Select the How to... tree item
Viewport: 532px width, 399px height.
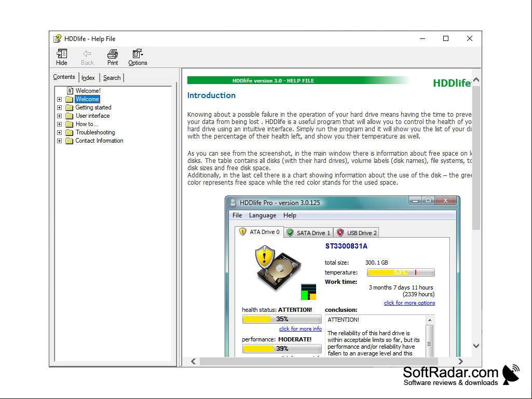pyautogui.click(x=87, y=124)
